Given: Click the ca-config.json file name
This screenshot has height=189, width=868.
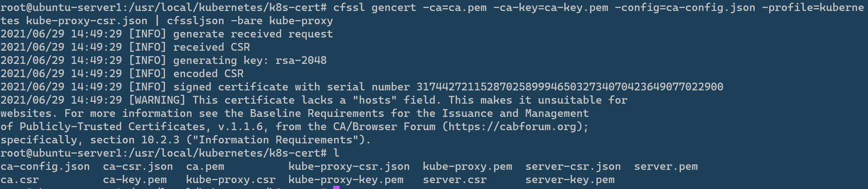Looking at the screenshot, I should (x=45, y=167).
